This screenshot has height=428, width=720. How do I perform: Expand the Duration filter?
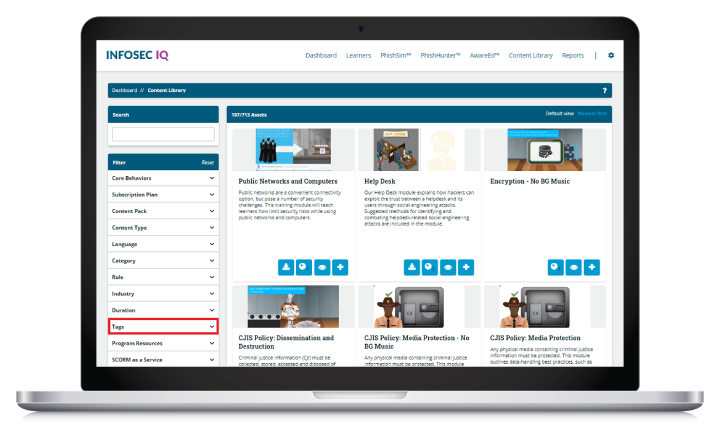[163, 310]
